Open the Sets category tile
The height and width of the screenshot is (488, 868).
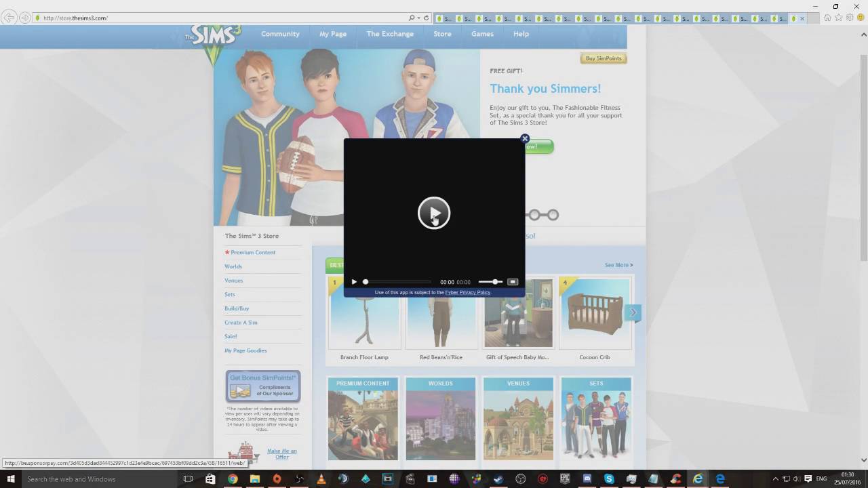click(x=596, y=419)
